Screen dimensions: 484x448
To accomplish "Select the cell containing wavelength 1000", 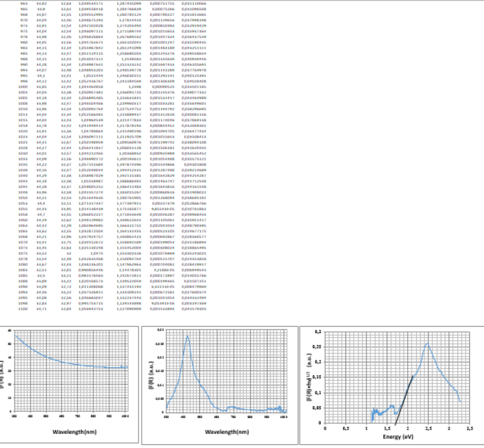I will click(x=23, y=87).
